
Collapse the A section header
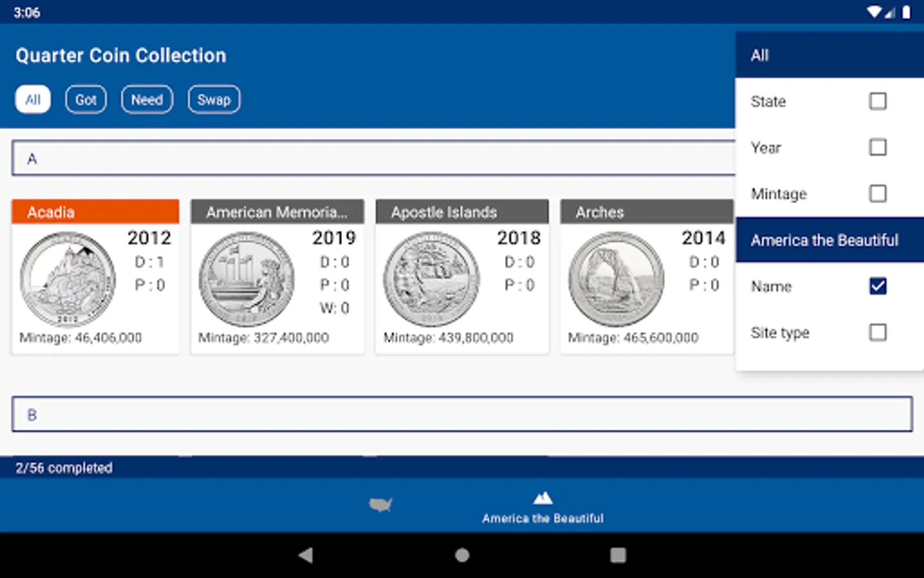373,158
